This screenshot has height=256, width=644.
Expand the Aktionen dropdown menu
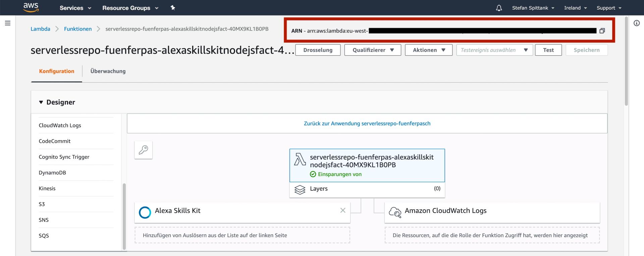point(428,50)
